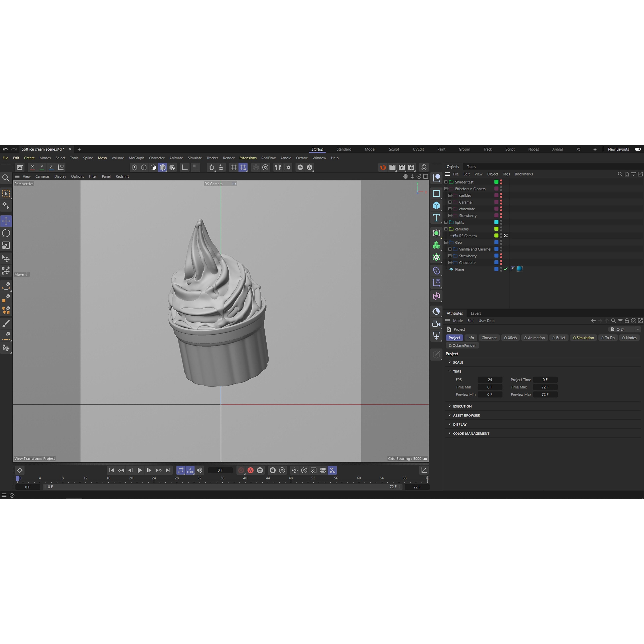Activate the Live Selection tool
Viewport: 644px width, 644px height.
point(6,194)
